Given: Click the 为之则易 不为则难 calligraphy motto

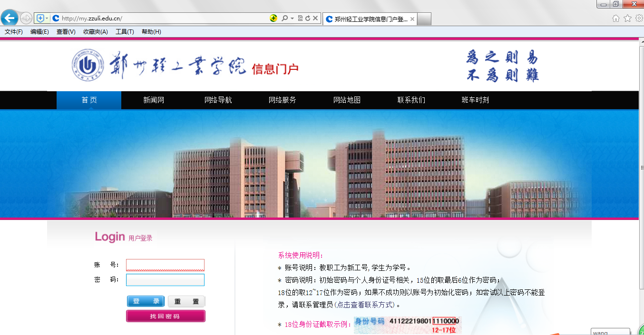Looking at the screenshot, I should point(502,66).
